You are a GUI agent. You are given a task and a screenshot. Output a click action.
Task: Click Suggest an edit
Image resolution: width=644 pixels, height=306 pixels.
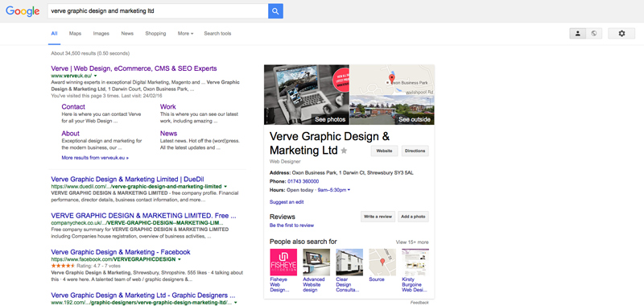287,202
